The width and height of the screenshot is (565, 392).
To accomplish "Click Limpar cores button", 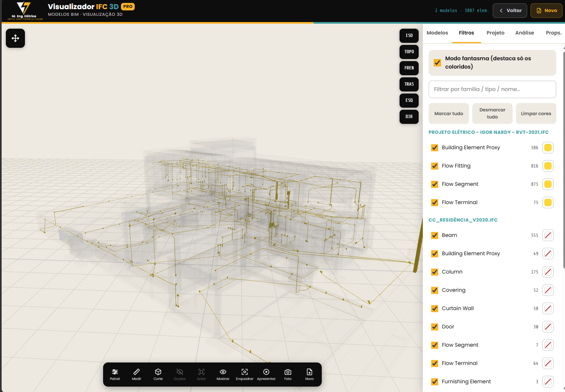I will 536,113.
